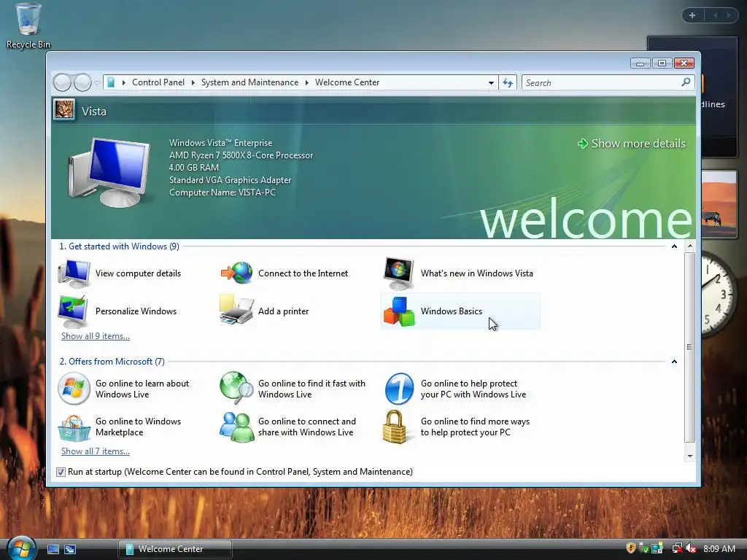The image size is (747, 560).
Task: Click in the Search input field
Action: click(x=601, y=83)
